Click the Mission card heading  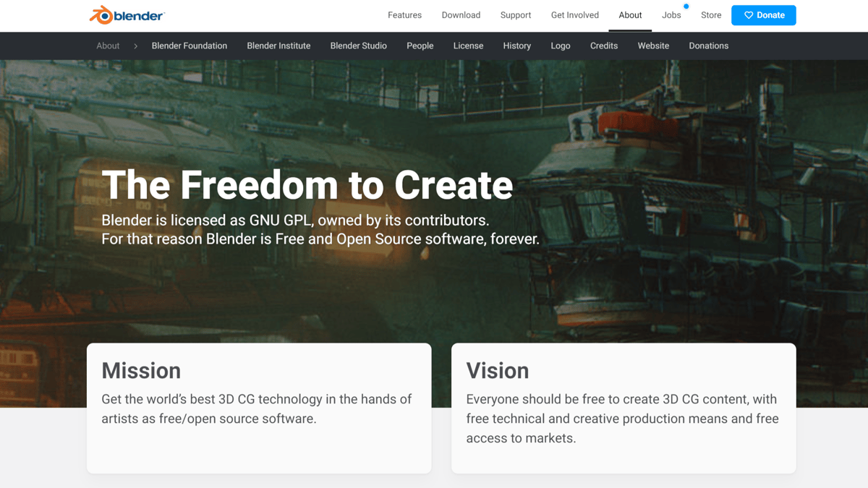tap(141, 370)
